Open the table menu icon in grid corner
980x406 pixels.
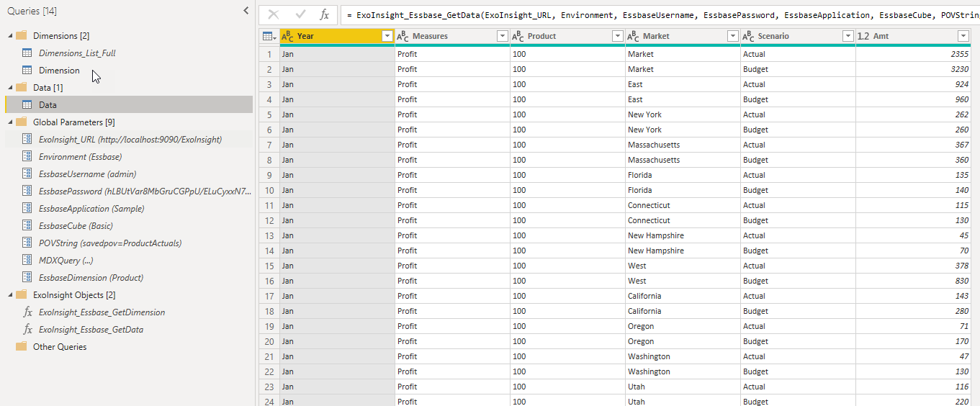[x=269, y=36]
